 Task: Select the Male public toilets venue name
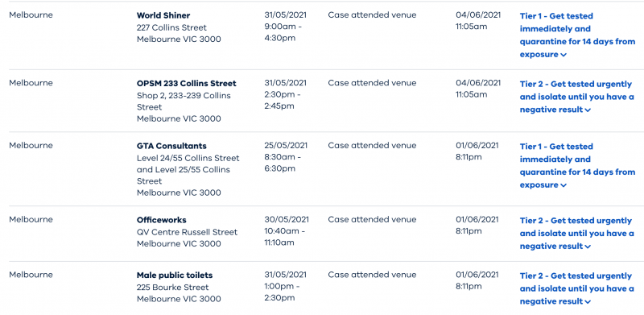click(x=175, y=275)
